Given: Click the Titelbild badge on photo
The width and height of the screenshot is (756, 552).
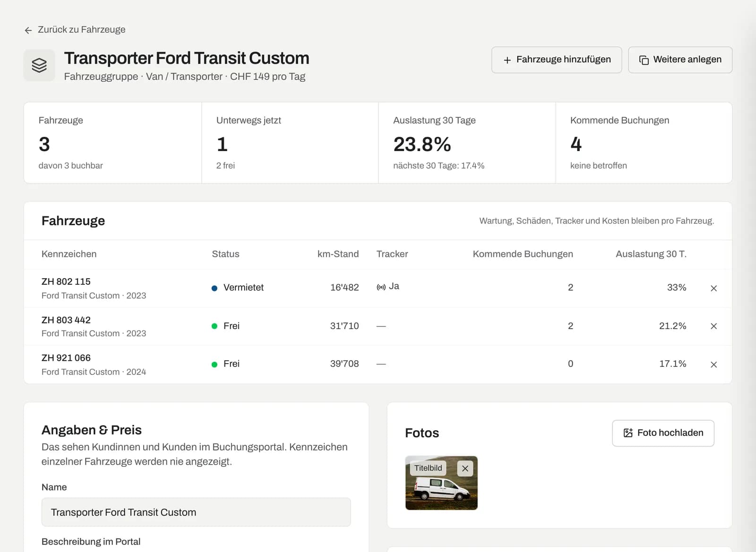Looking at the screenshot, I should [x=428, y=468].
